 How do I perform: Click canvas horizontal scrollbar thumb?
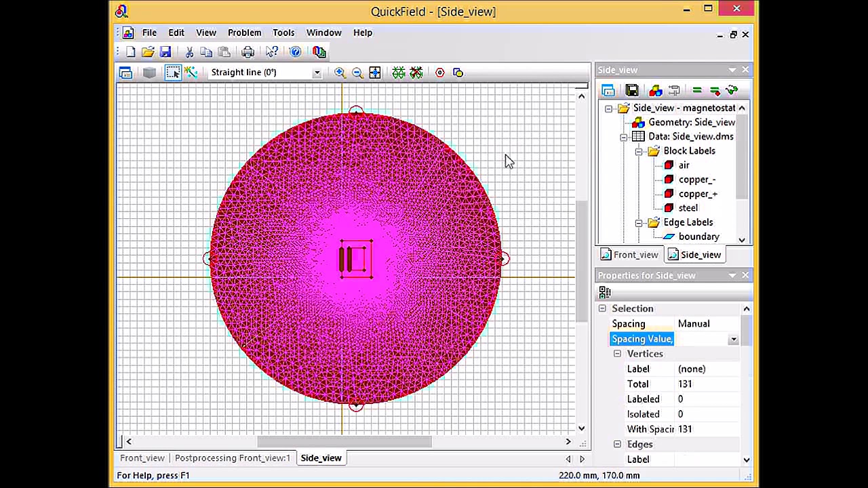pos(344,442)
